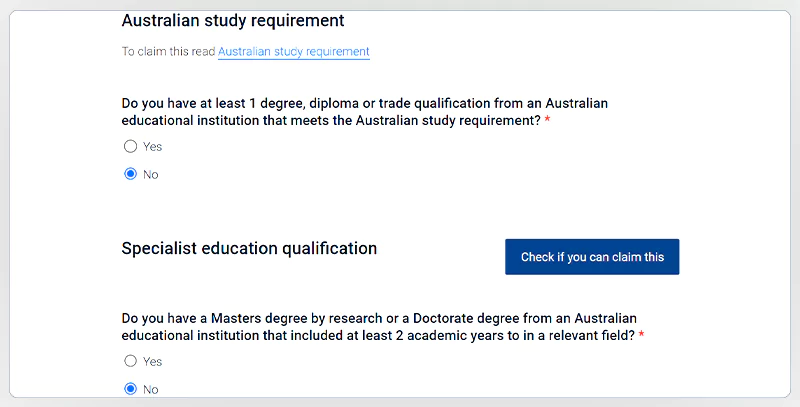Select No radio for Australian study requirement
The height and width of the screenshot is (407, 800).
click(130, 174)
